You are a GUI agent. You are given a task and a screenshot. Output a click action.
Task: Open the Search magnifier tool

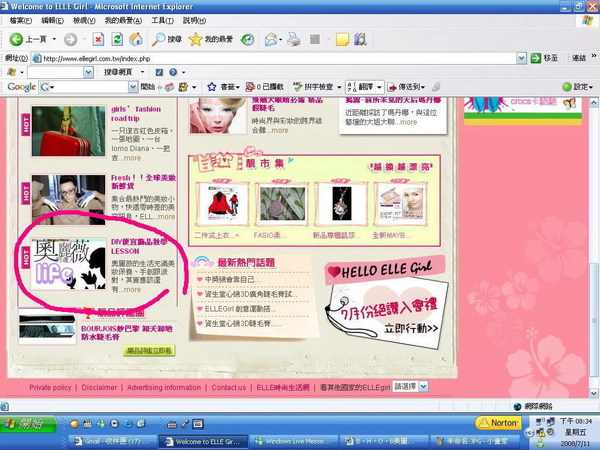[x=158, y=39]
